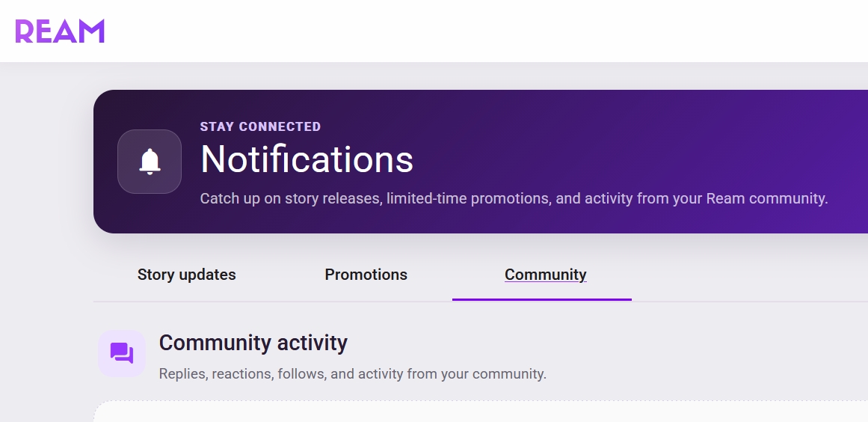Click the STAY CONNECTED label
Viewport: 868px width, 422px height.
(x=260, y=126)
